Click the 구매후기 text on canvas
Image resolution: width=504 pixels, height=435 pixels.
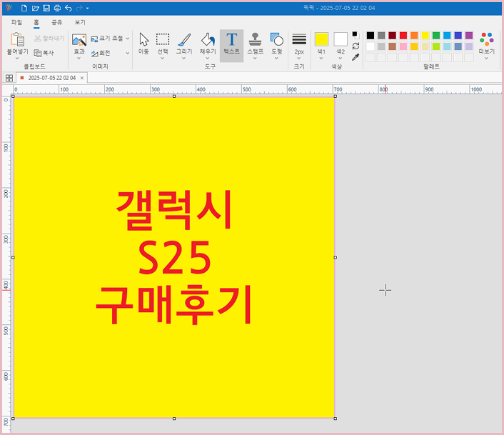(174, 305)
